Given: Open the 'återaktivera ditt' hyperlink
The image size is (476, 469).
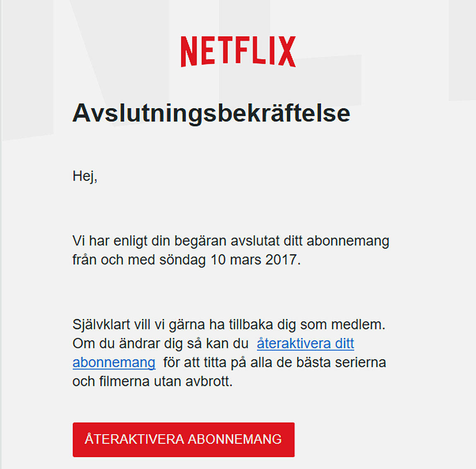Looking at the screenshot, I should point(305,343).
